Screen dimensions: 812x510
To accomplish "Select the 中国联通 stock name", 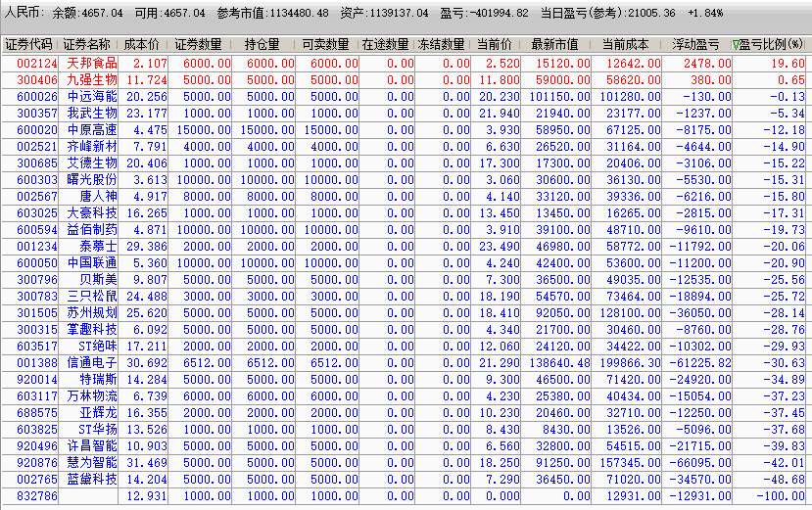I will pyautogui.click(x=92, y=263).
